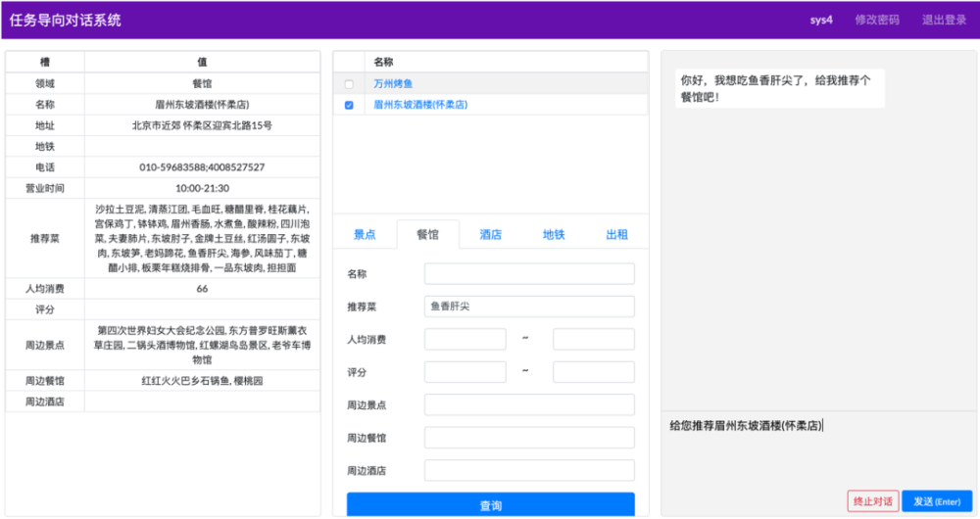The image size is (980, 519).
Task: Click the 推荐菜 dish list cell
Action: tap(202, 239)
